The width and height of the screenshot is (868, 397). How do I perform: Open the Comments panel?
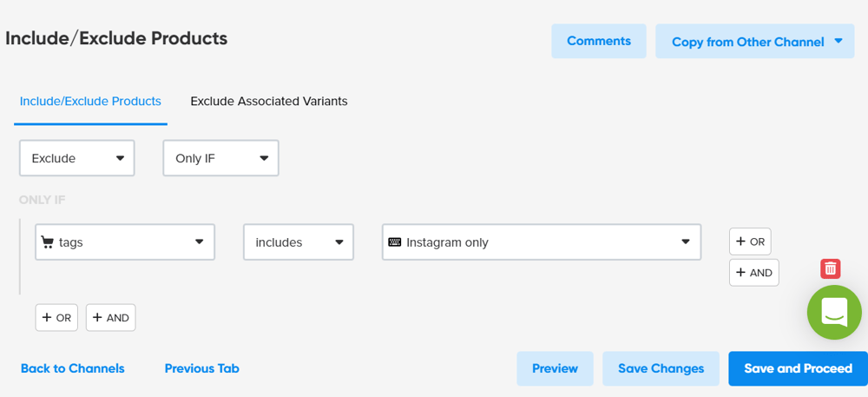[x=598, y=41]
